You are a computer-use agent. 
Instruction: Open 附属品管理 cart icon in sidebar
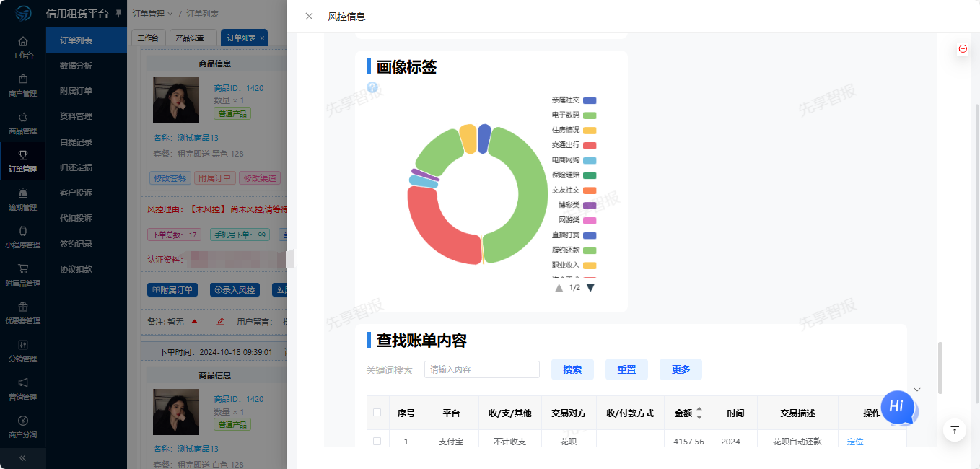tap(23, 268)
